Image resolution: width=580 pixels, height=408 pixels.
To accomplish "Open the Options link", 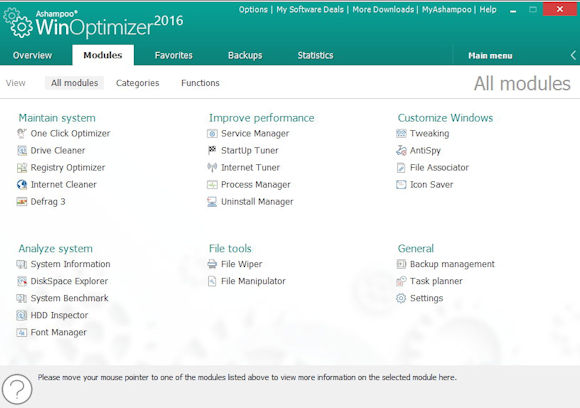I will point(253,10).
